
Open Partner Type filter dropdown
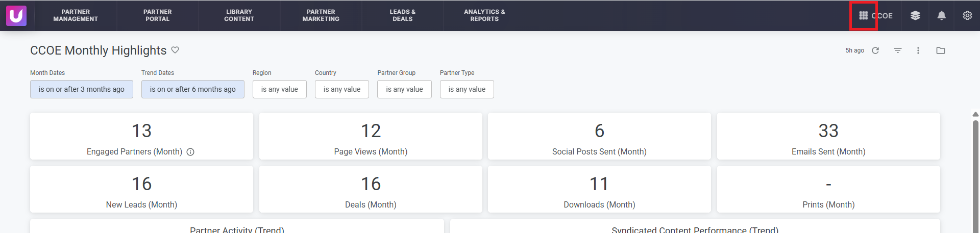click(x=467, y=89)
